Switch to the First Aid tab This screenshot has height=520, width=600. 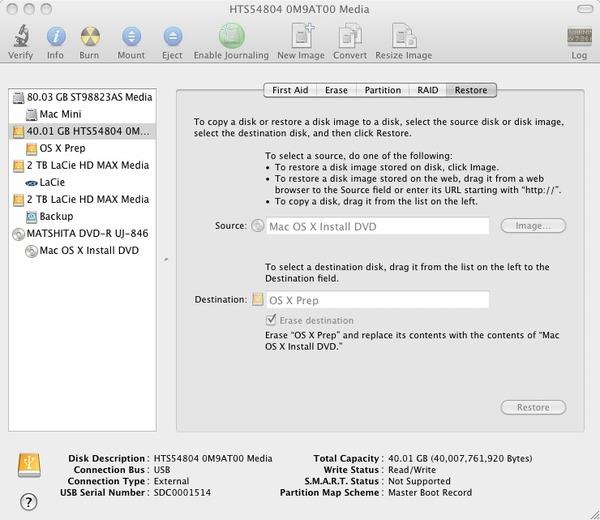(x=290, y=90)
